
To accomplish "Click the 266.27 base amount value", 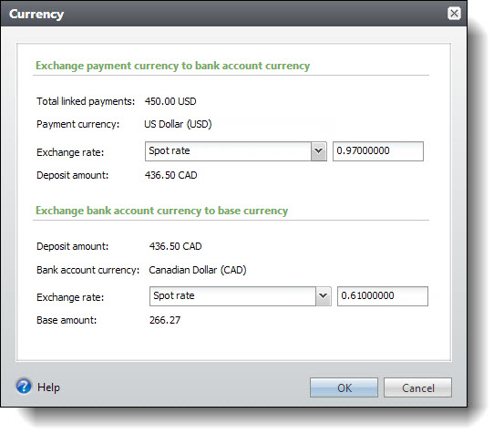I will tap(165, 320).
